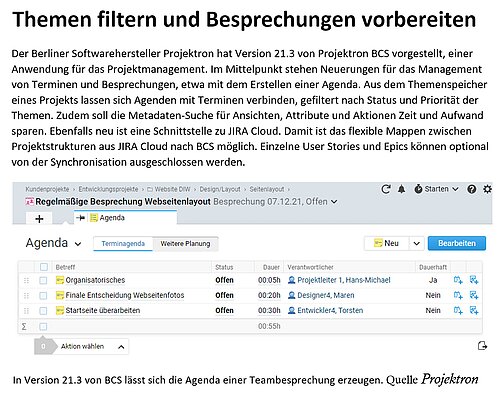This screenshot has width=500, height=395.
Task: Click duration 00:05h of Organisatorisches
Action: coord(269,280)
